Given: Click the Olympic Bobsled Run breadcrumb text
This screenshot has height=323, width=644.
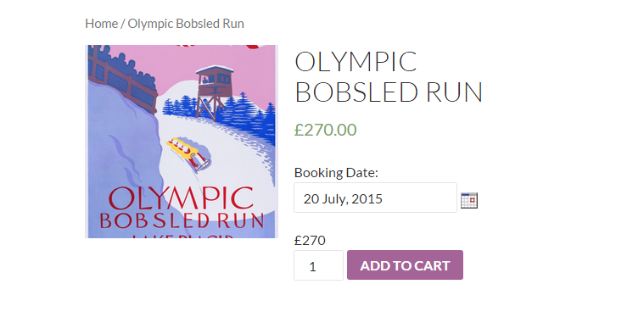Looking at the screenshot, I should click(x=186, y=24).
